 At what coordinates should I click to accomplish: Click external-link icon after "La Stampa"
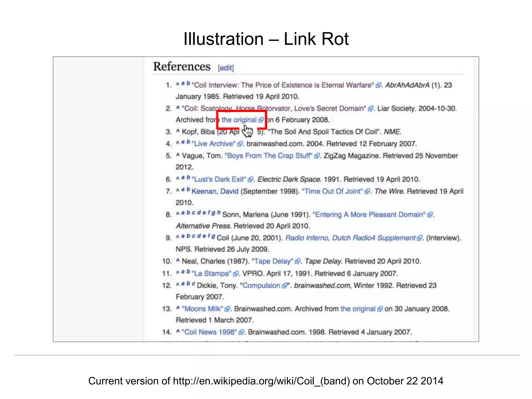click(236, 274)
